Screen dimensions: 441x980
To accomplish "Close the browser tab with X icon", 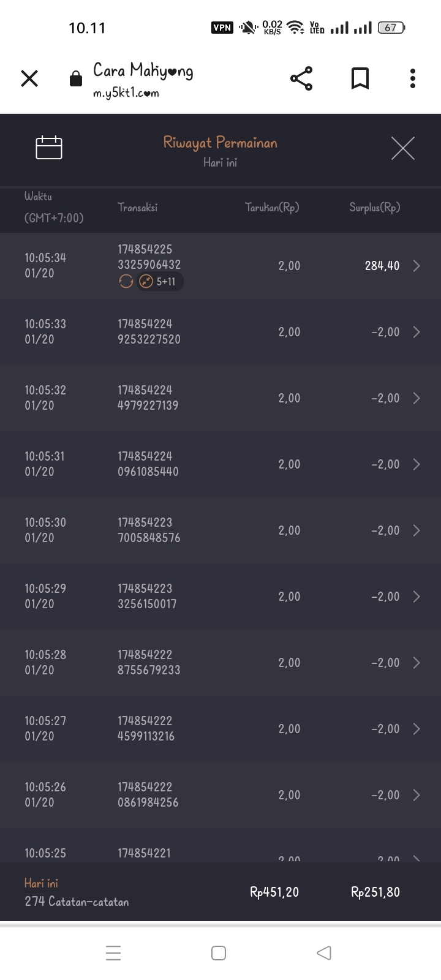I will [x=29, y=78].
